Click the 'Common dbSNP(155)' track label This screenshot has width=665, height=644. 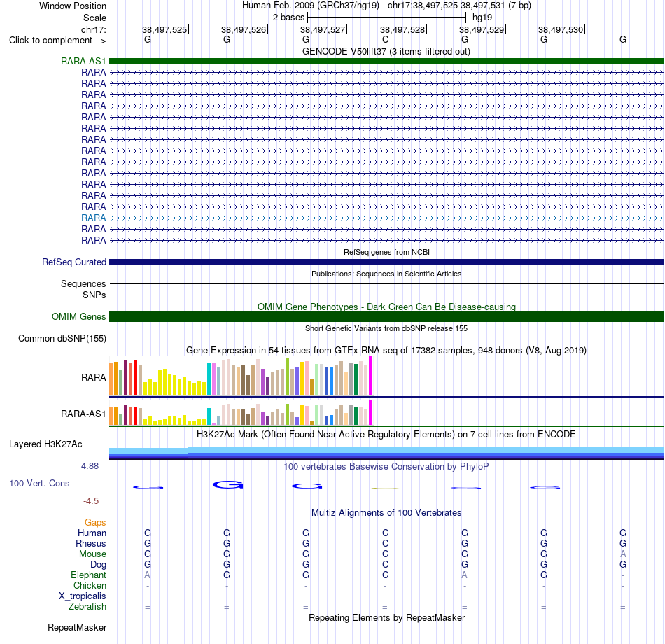point(62,339)
